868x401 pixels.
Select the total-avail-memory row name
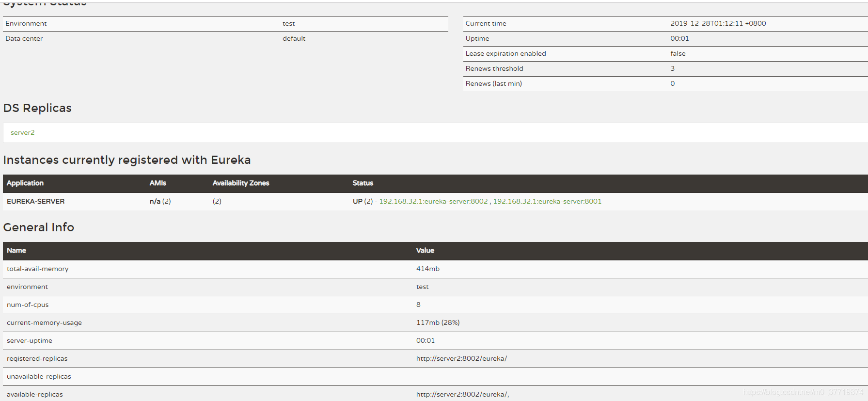click(38, 269)
